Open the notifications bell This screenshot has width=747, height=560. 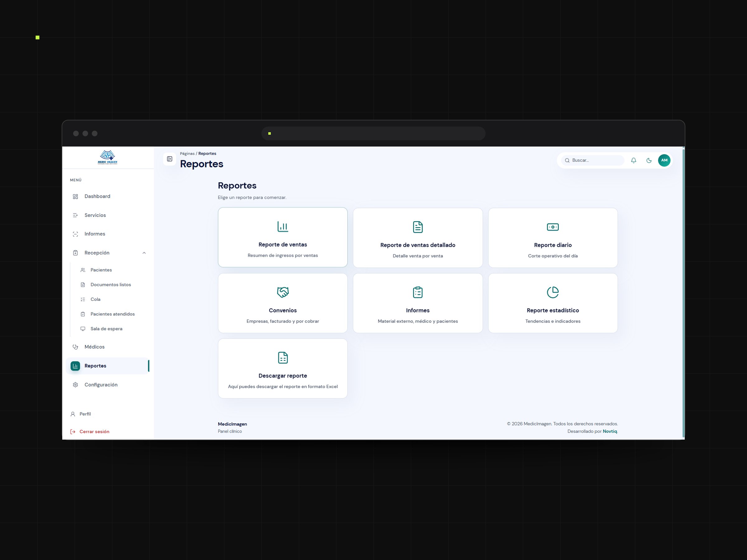click(x=633, y=160)
